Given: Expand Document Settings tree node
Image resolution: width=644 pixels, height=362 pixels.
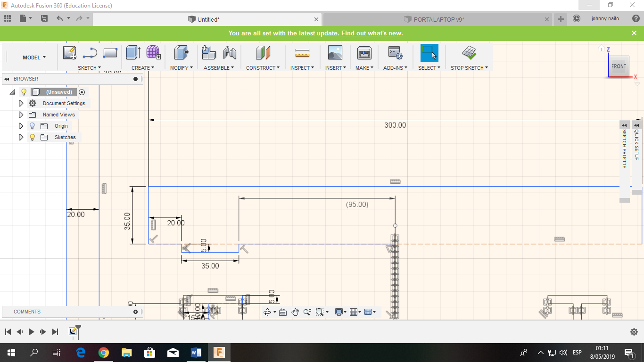Looking at the screenshot, I should click(21, 103).
